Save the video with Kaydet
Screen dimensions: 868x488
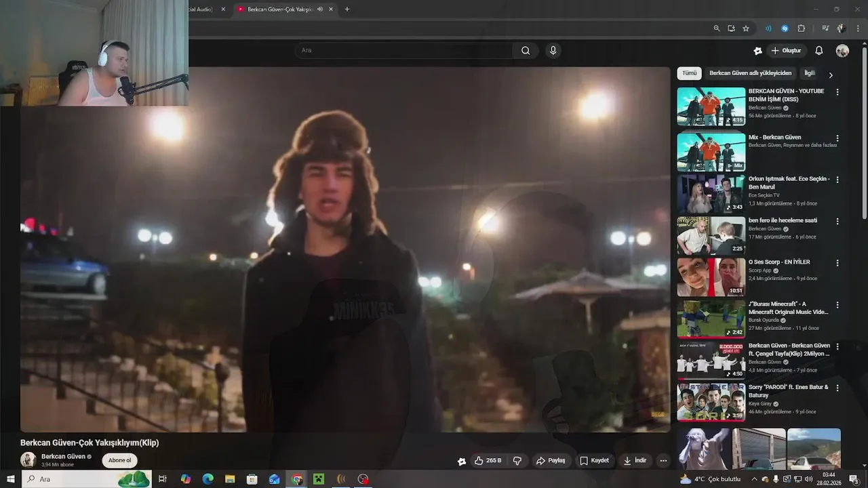click(x=594, y=460)
